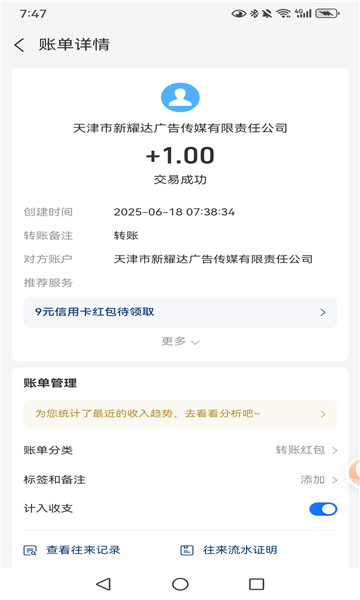Viewport: 360px width, 600px height.
Task: Tap the Android recent apps square icon
Action: point(257,584)
